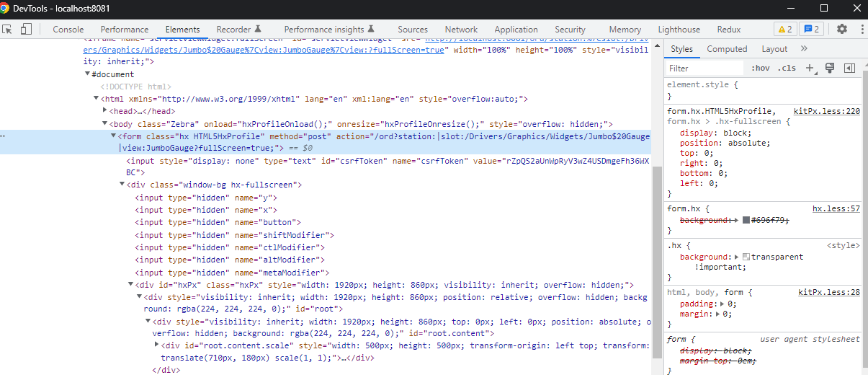Toggle the computed styles sidebar icon

[x=849, y=68]
